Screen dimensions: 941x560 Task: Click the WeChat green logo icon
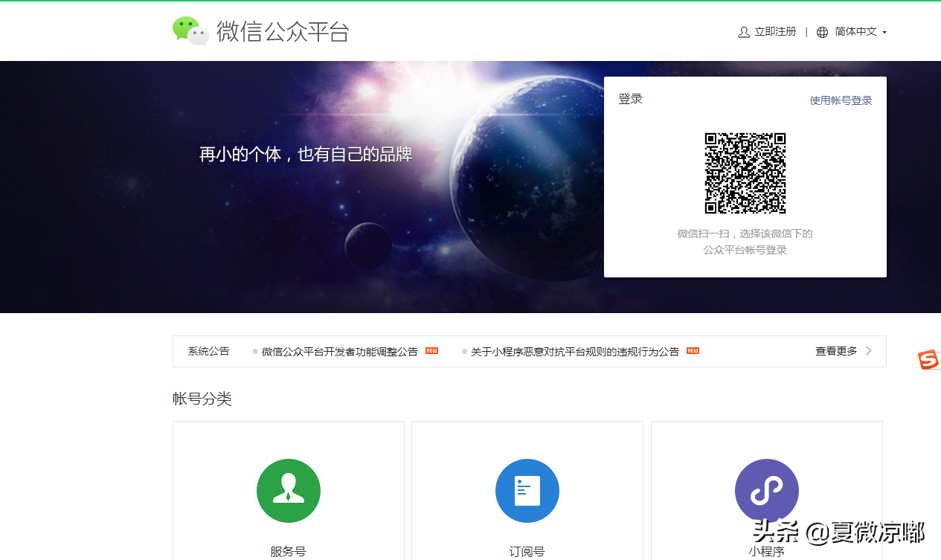pyautogui.click(x=189, y=30)
